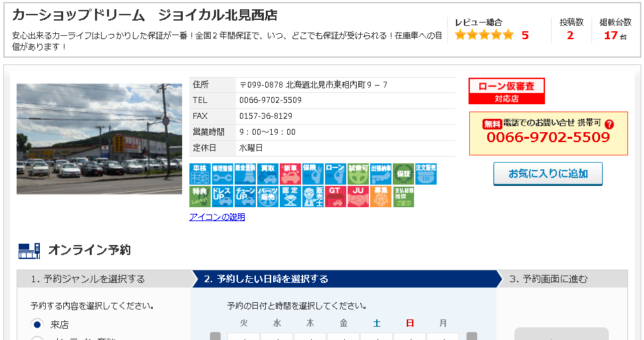644x340 pixels.
Task: Click the 火 Tuesday column header
Action: point(244,323)
